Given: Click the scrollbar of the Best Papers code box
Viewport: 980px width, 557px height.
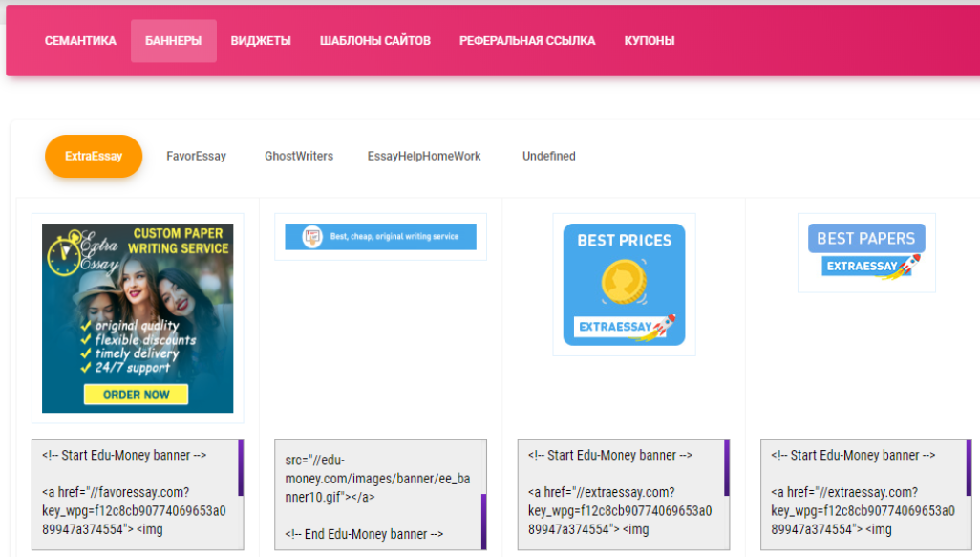Looking at the screenshot, I should click(x=969, y=468).
